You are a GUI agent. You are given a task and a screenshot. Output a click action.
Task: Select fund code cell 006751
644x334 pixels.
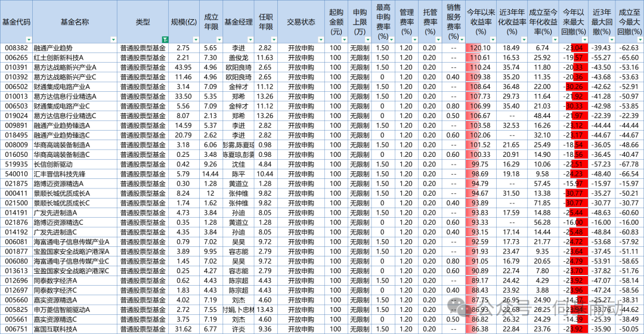click(x=17, y=329)
